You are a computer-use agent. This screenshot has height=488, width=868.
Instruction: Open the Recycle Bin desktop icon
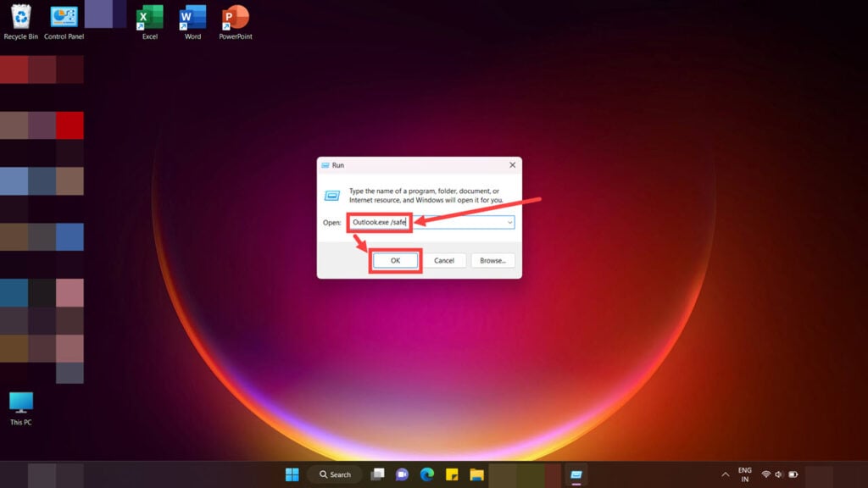tap(21, 22)
